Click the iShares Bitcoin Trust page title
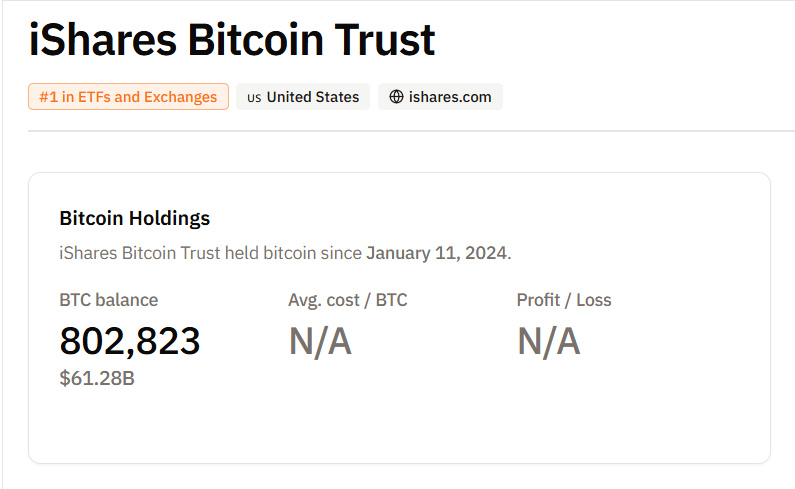Image resolution: width=795 pixels, height=489 pixels. (x=232, y=40)
